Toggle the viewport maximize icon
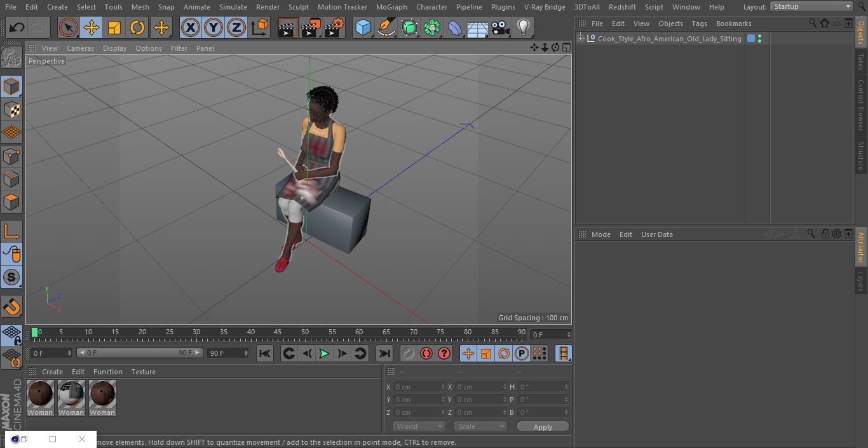The height and width of the screenshot is (448, 868). click(x=566, y=48)
